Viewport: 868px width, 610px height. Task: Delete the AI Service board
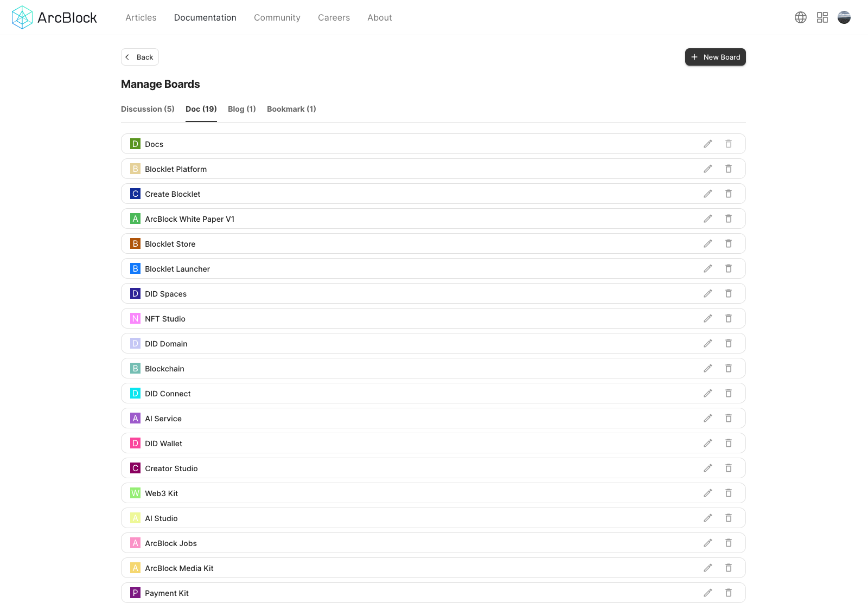[729, 419]
